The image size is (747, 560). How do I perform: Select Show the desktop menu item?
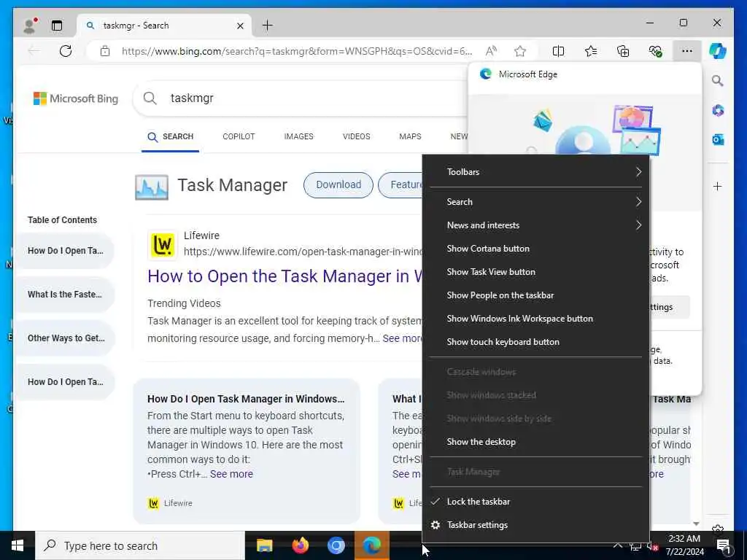click(536, 442)
